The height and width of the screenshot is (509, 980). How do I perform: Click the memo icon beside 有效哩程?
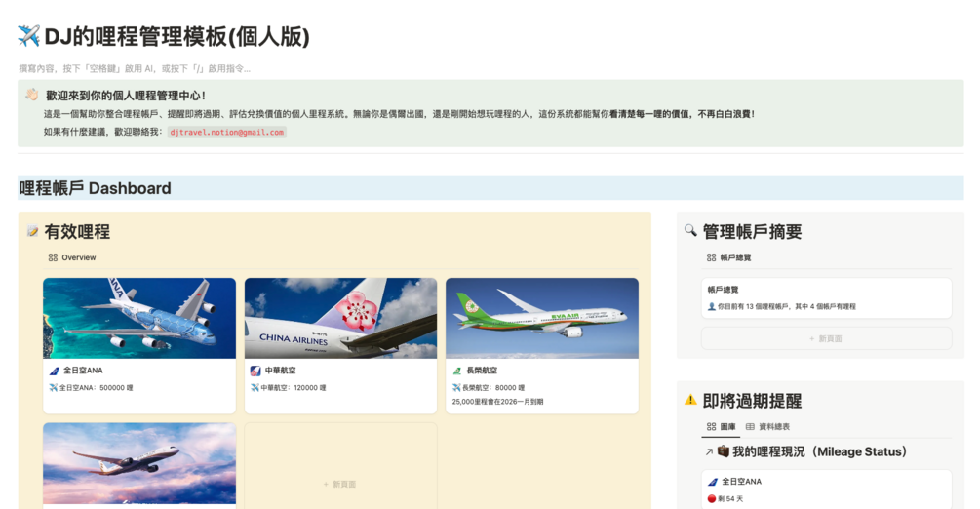(32, 232)
